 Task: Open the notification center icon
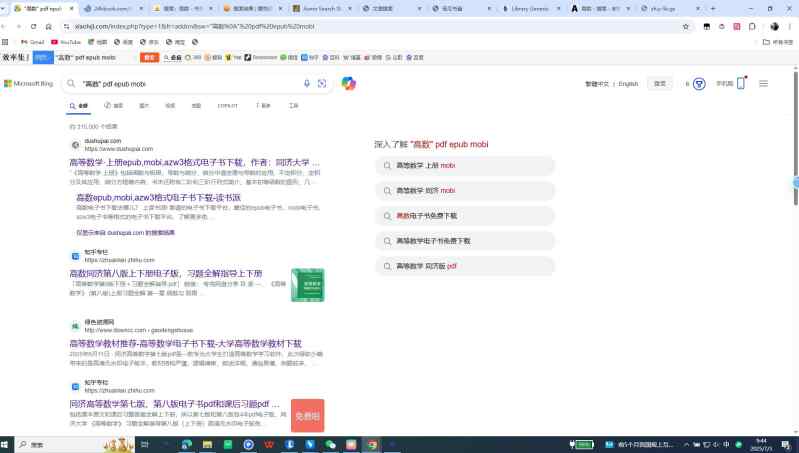coord(786,445)
